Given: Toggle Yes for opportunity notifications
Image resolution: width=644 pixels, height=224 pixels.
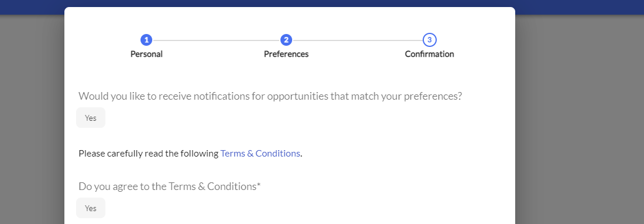Looking at the screenshot, I should pyautogui.click(x=91, y=117).
